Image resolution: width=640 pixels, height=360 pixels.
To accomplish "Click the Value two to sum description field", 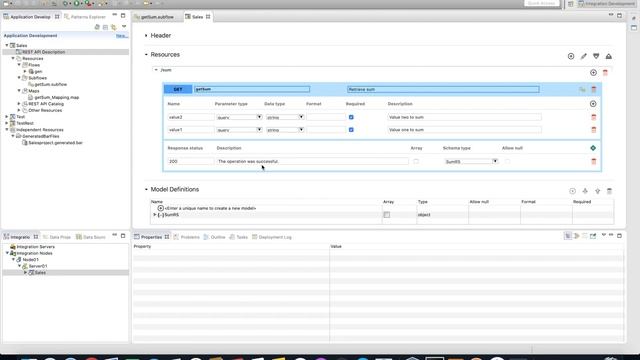I will tap(464, 117).
